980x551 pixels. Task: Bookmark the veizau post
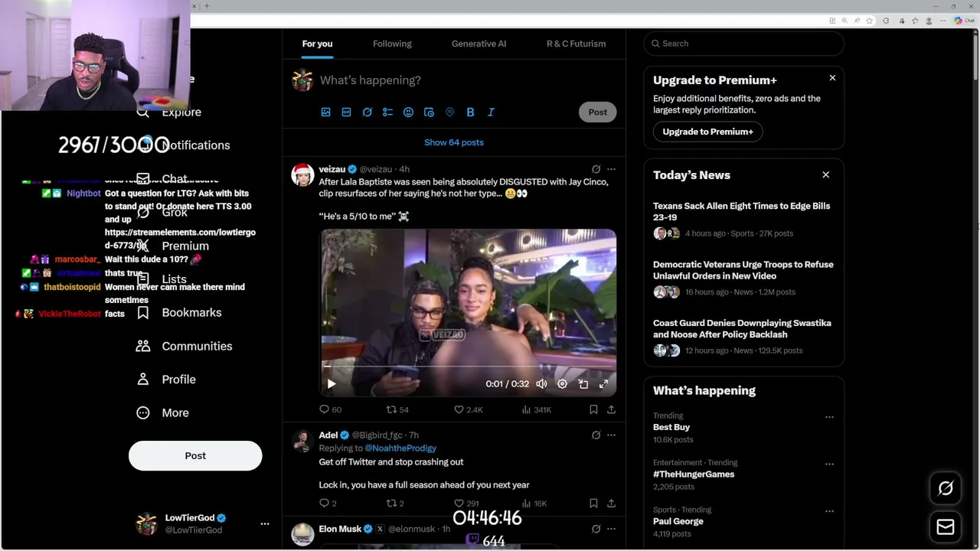click(x=593, y=409)
